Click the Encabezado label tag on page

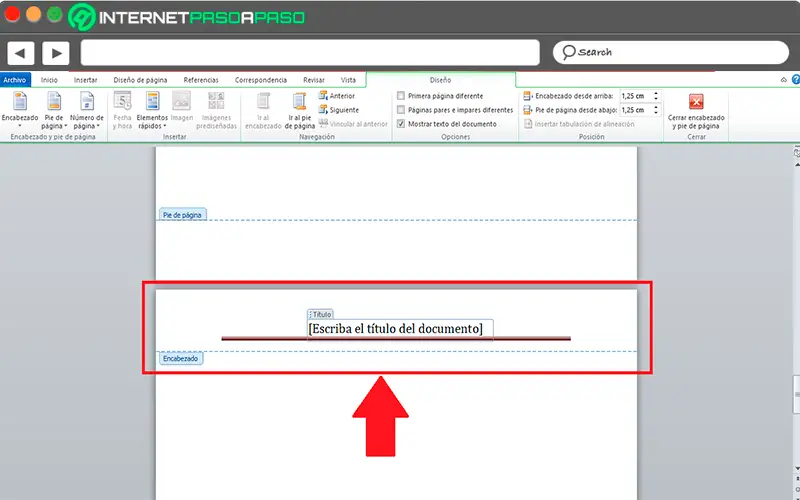[x=181, y=359]
